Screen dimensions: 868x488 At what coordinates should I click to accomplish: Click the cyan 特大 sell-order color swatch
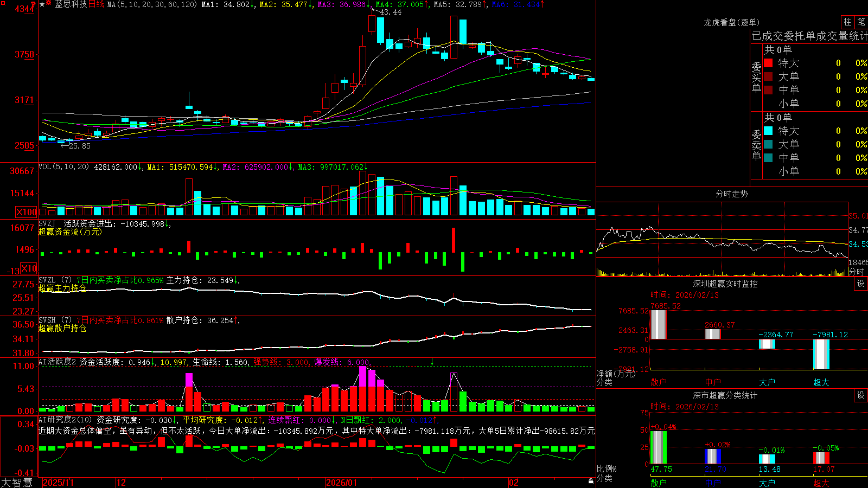click(x=768, y=131)
